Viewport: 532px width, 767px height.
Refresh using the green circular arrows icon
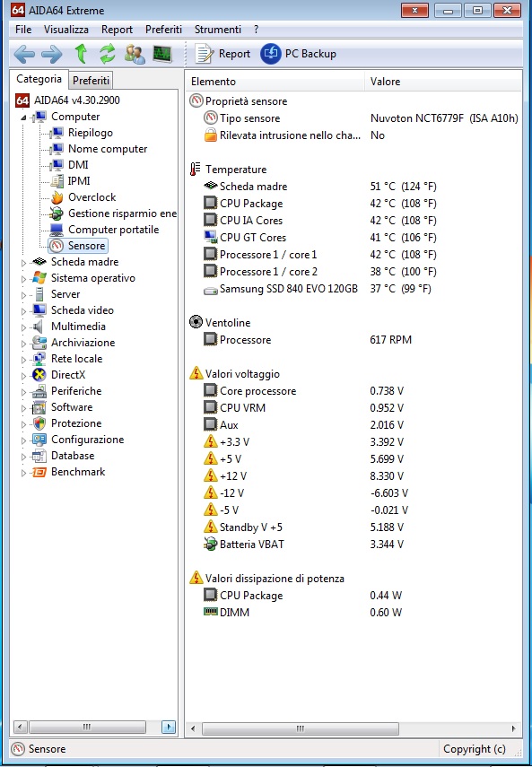pos(108,54)
